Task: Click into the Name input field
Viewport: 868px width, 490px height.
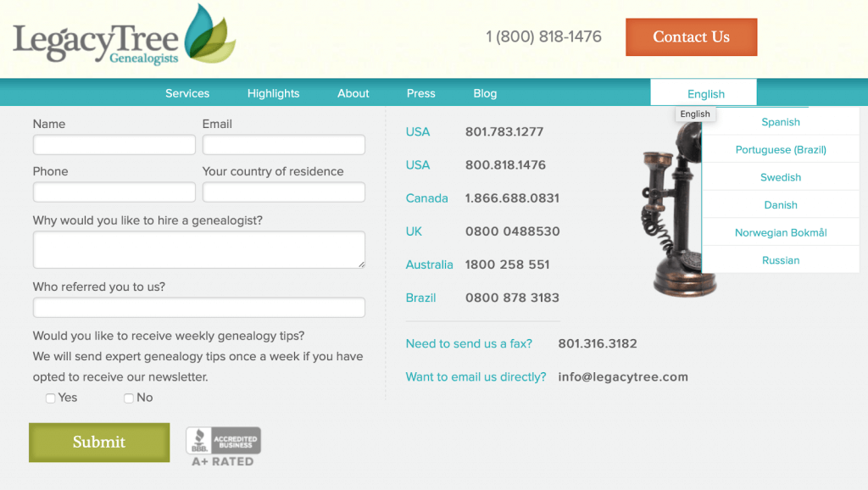Action: coord(114,145)
